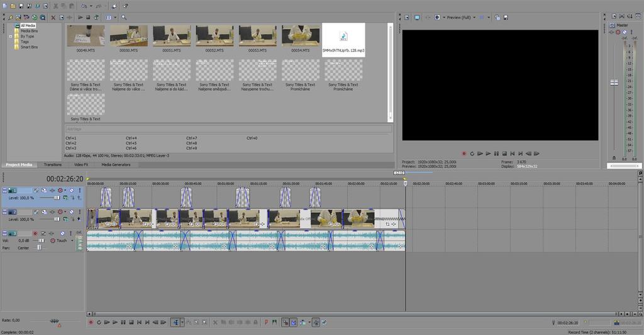Select the Smart Bins folder
This screenshot has height=335, width=644.
tap(29, 47)
